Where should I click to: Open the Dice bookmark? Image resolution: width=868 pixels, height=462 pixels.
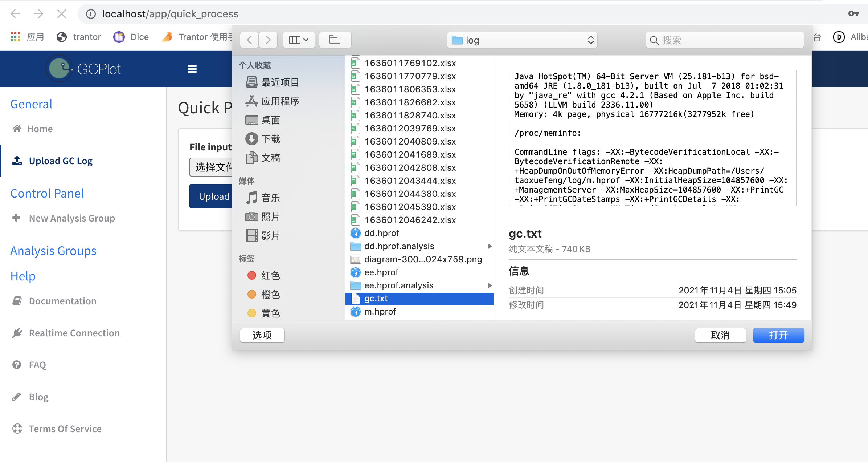(131, 37)
